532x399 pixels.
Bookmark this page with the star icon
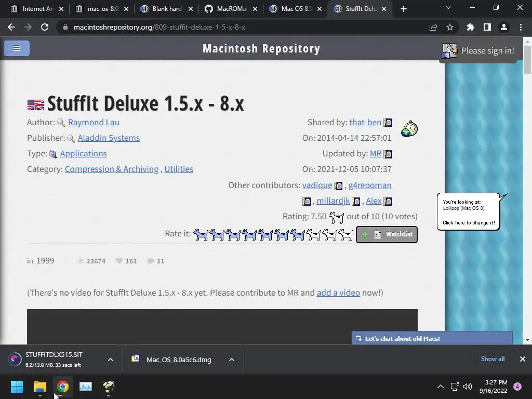point(450,27)
